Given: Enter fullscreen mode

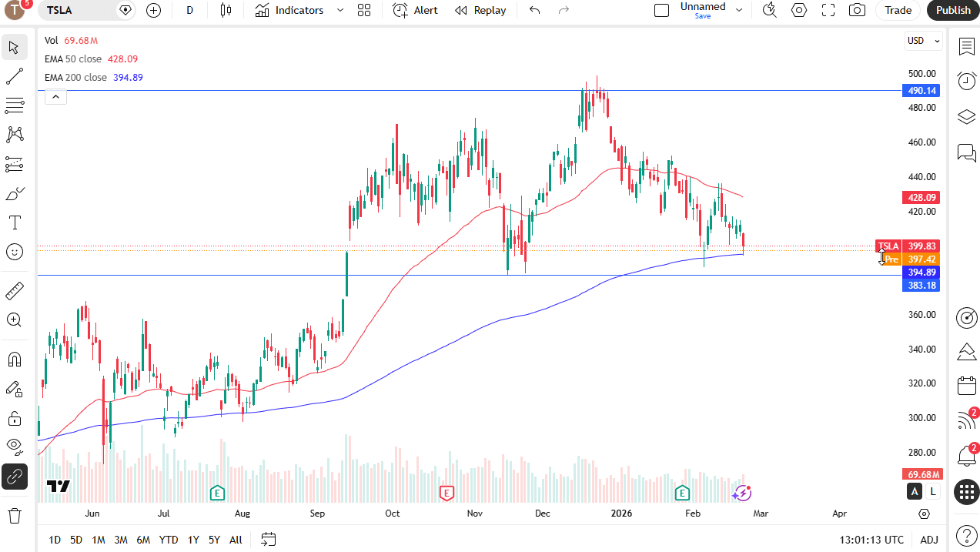Looking at the screenshot, I should [x=828, y=10].
